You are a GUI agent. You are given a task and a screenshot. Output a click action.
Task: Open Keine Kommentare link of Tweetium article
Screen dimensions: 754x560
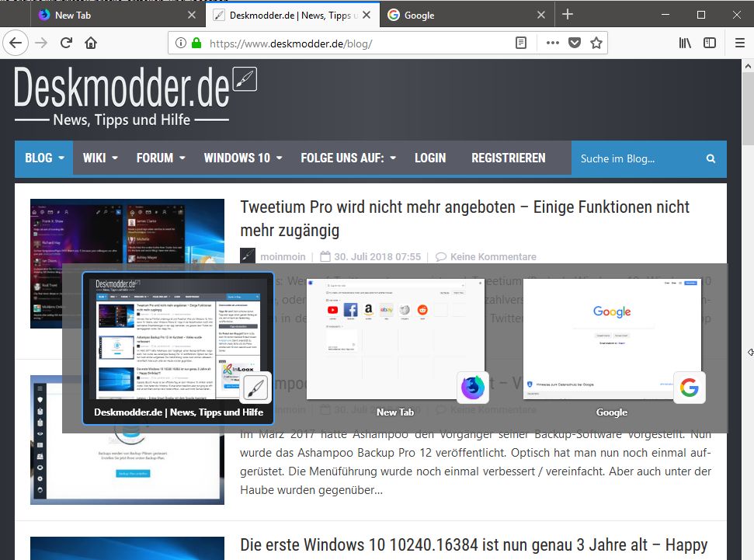(x=493, y=256)
